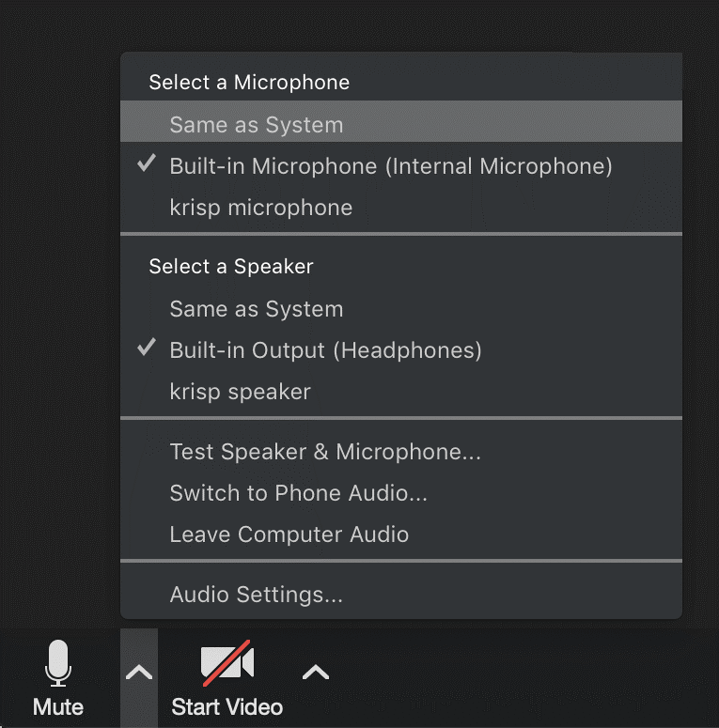Expand audio options arrow beside Mute
The image size is (719, 728).
[x=139, y=672]
